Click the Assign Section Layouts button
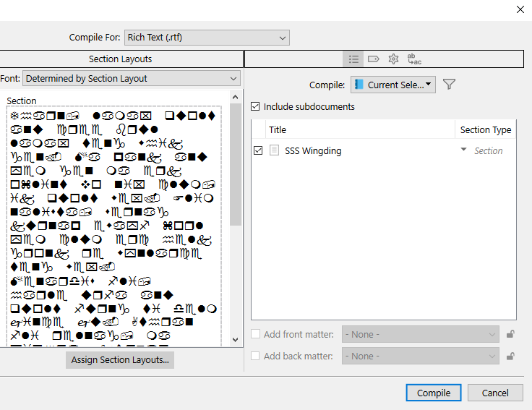This screenshot has height=410, width=532. coord(120,359)
